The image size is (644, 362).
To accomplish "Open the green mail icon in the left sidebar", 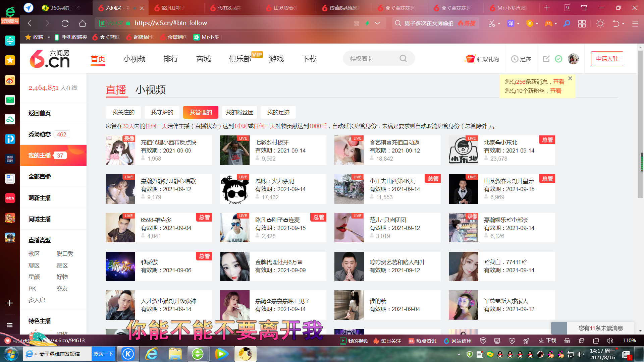I will click(10, 100).
